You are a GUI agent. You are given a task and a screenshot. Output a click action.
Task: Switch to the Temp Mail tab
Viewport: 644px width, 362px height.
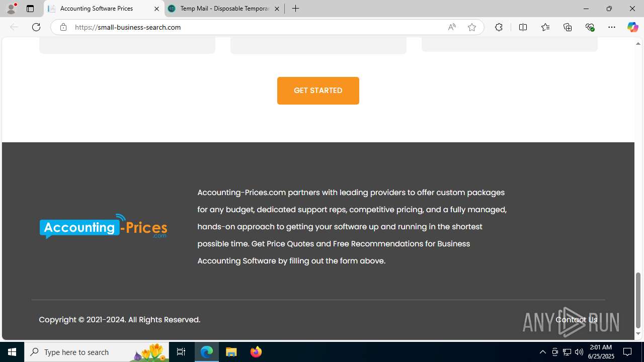(224, 9)
